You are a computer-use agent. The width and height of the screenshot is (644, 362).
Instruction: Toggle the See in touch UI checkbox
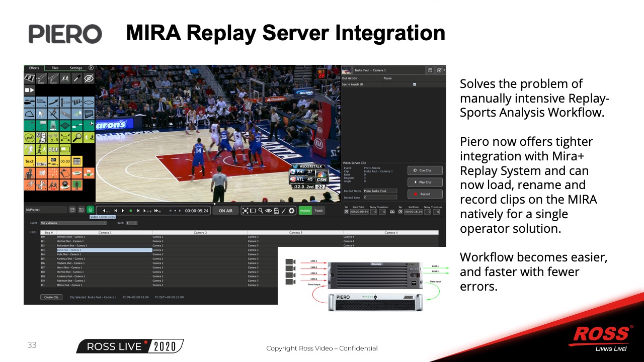[x=415, y=84]
